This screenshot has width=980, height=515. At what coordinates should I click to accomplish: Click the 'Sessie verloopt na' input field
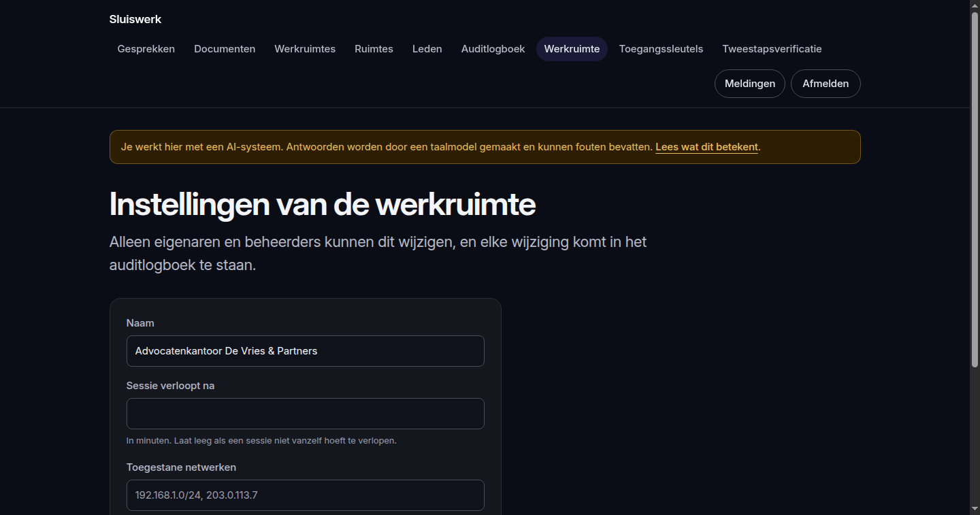click(306, 414)
